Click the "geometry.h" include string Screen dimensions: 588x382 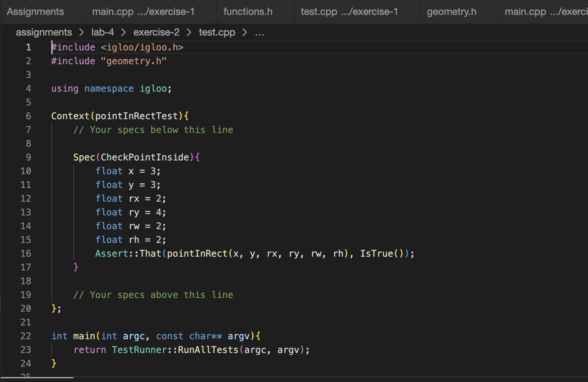coord(134,61)
